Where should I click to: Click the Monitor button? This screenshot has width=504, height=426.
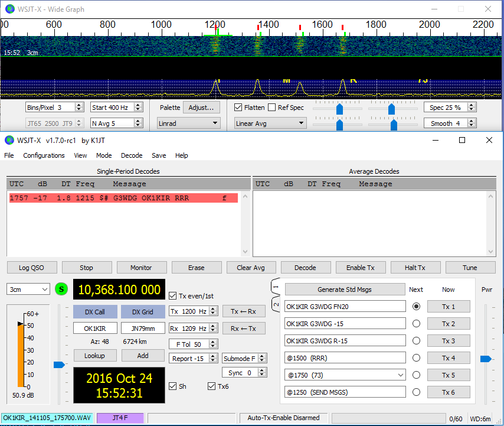pos(142,268)
